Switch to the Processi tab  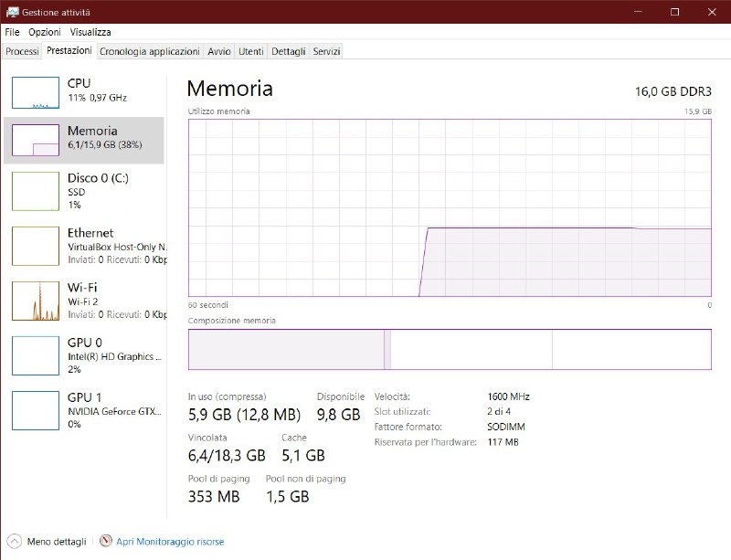pyautogui.click(x=22, y=51)
